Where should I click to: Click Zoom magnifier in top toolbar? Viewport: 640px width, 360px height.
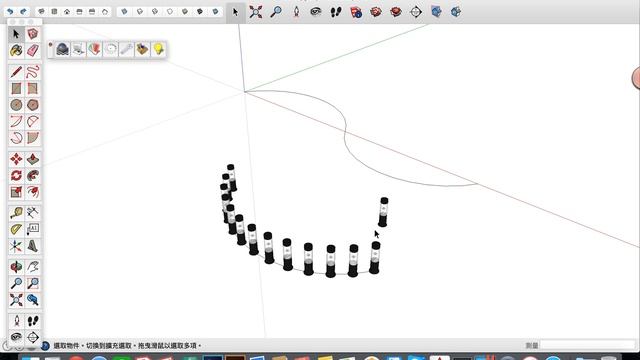[276, 12]
